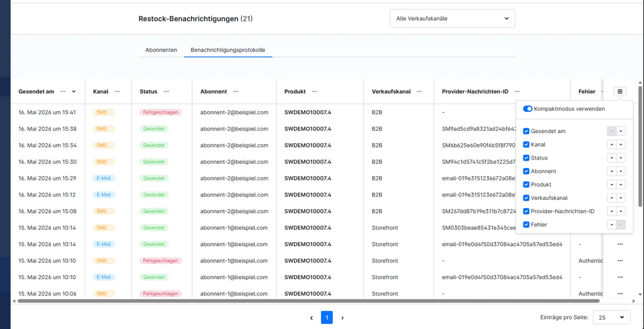
Task: Uncheck the Status column checkbox
Action: pyautogui.click(x=526, y=158)
